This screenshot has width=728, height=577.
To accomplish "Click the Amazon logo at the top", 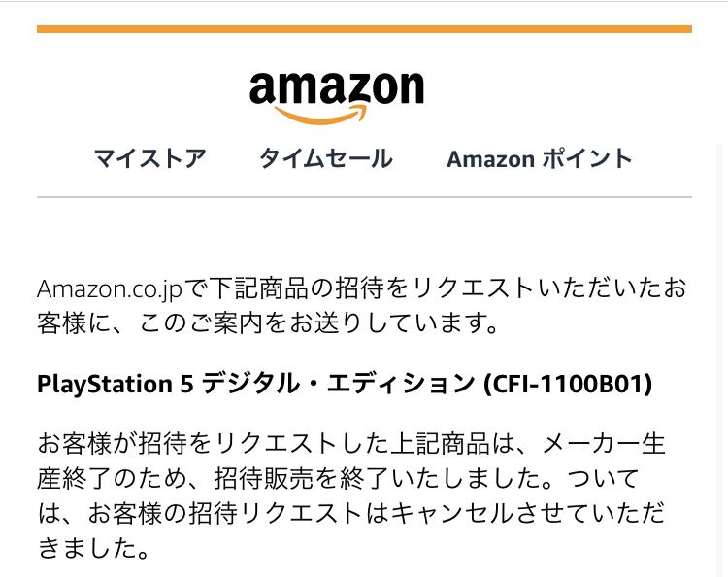I will [x=337, y=98].
